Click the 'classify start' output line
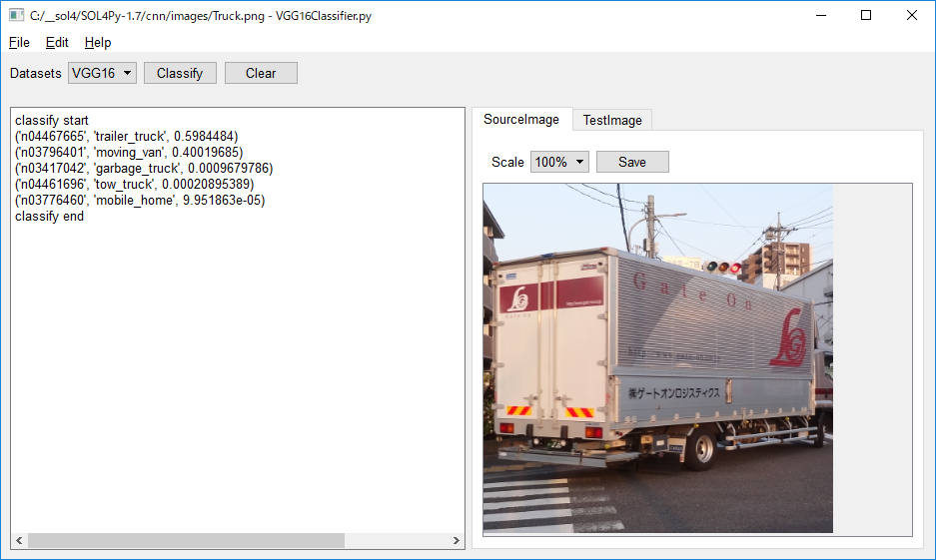 click(52, 121)
